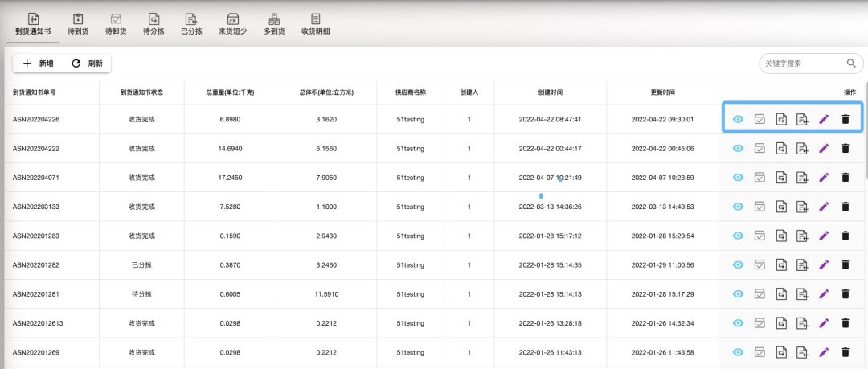Screen dimensions: 868x369
Task: Switch to the 待分拣 tab
Action: pyautogui.click(x=153, y=23)
